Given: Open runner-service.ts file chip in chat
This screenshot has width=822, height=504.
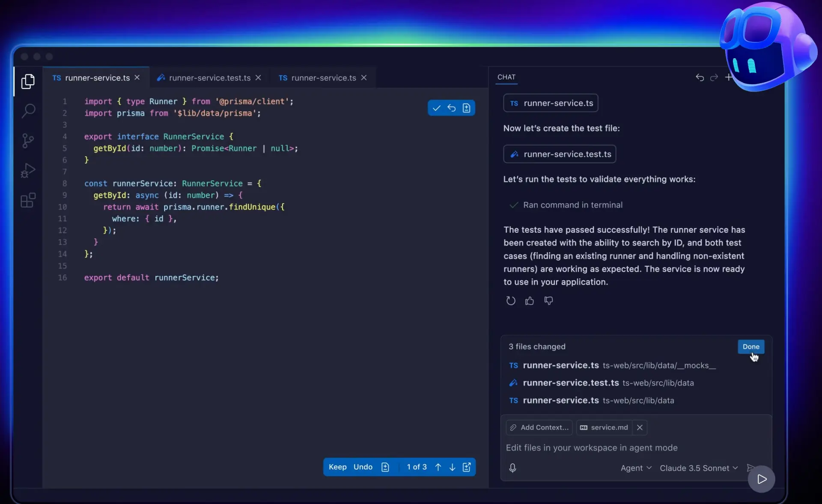Looking at the screenshot, I should click(x=551, y=103).
